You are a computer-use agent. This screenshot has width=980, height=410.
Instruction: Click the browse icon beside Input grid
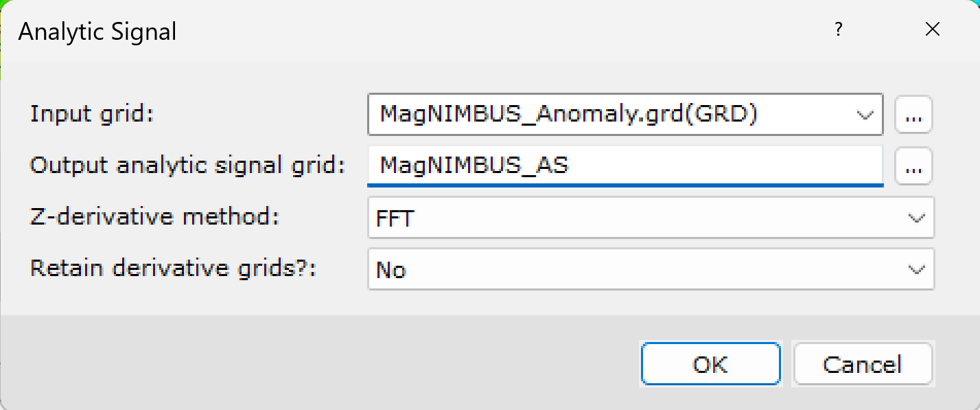(x=913, y=115)
